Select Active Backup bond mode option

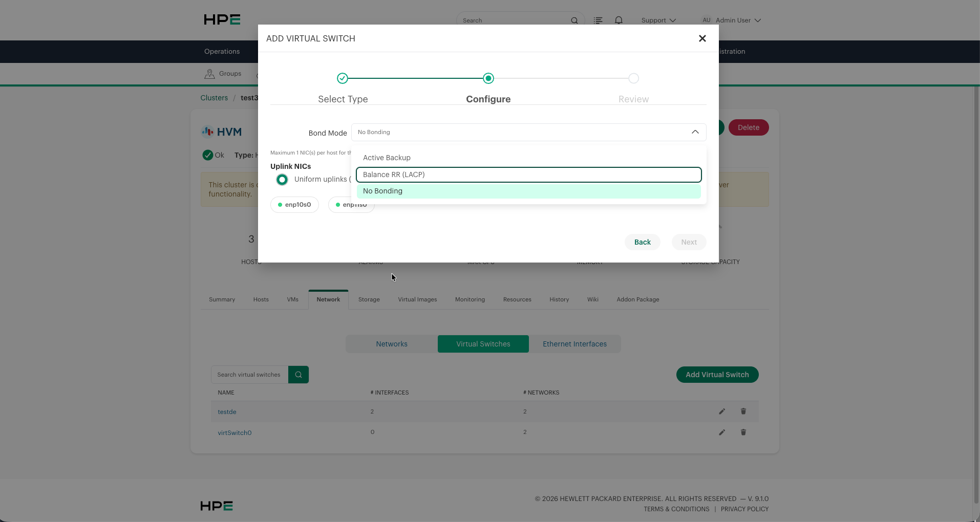tap(528, 158)
